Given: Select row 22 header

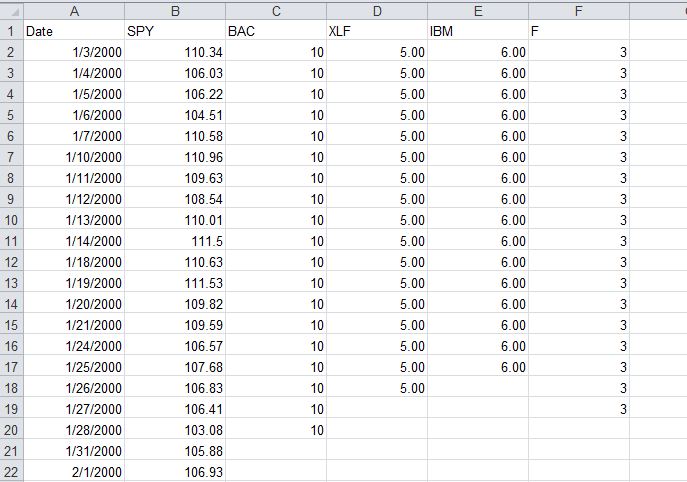Looking at the screenshot, I should [11, 472].
